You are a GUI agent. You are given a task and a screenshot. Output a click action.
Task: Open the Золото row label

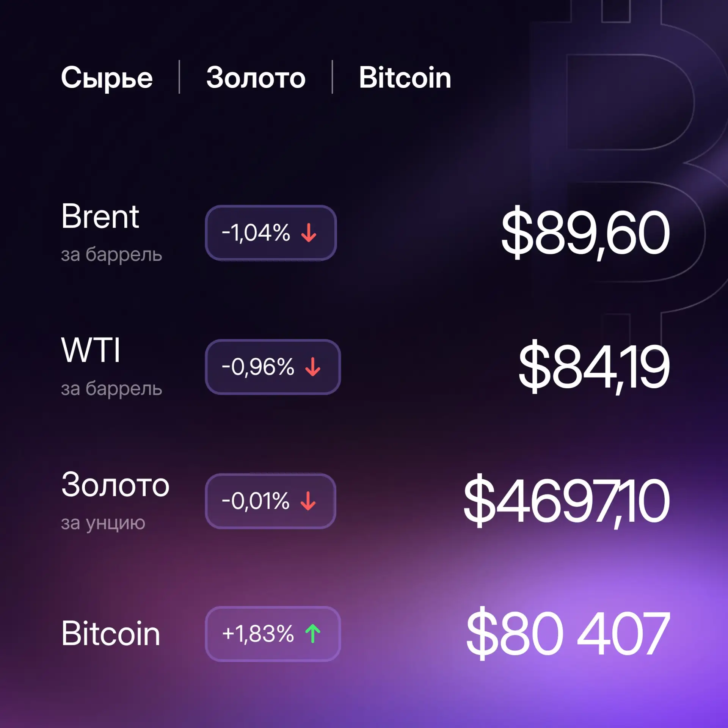tap(115, 484)
